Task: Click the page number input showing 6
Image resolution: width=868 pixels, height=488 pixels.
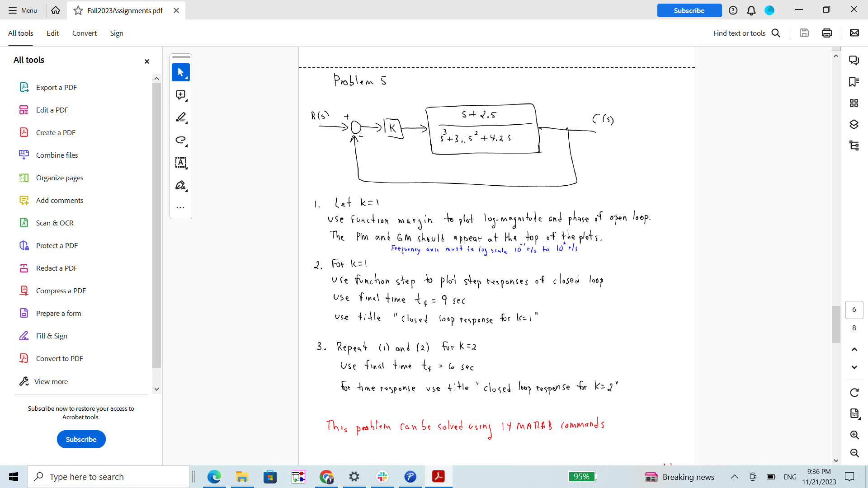Action: [854, 310]
